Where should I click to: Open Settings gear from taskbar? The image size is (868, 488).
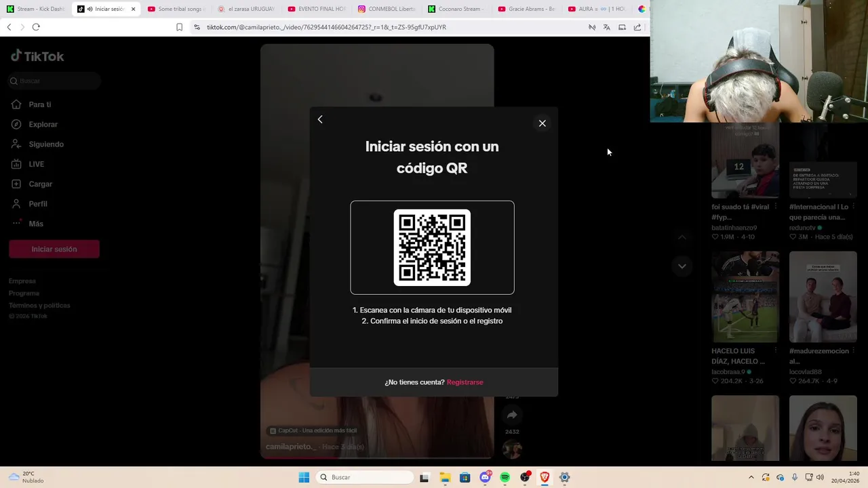(564, 477)
